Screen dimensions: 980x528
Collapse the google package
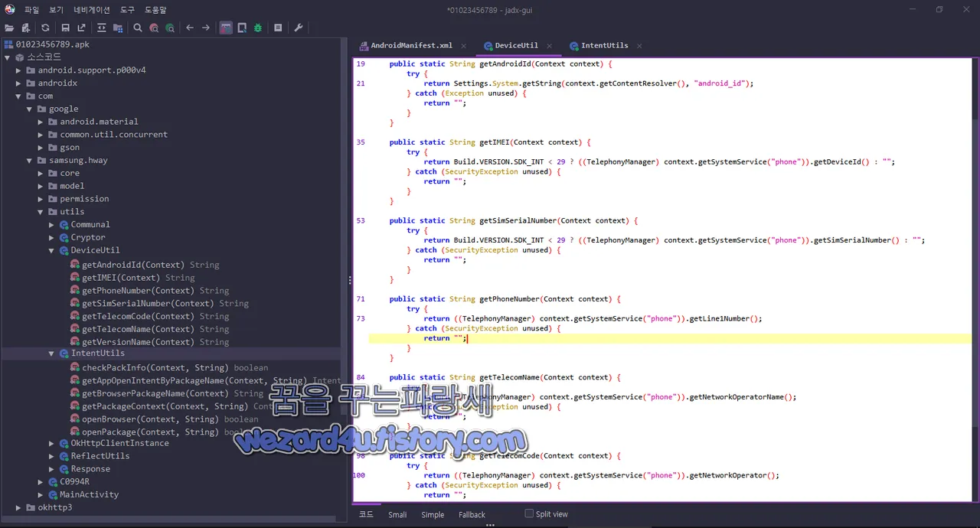[x=30, y=109]
